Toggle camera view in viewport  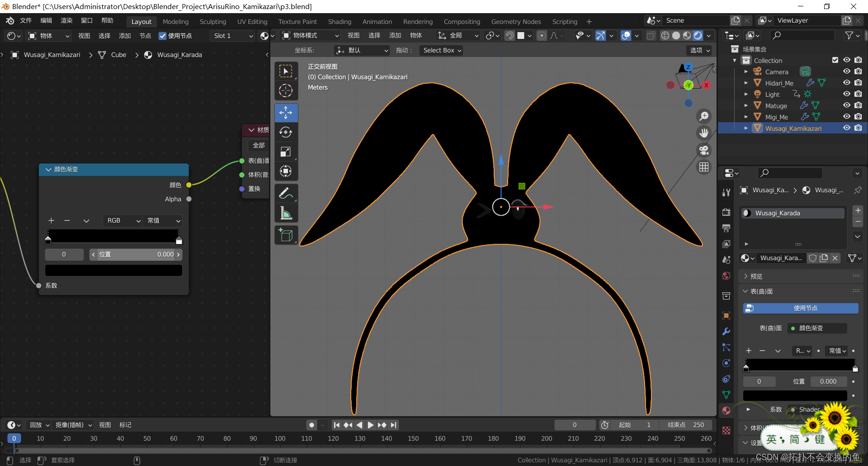(704, 150)
